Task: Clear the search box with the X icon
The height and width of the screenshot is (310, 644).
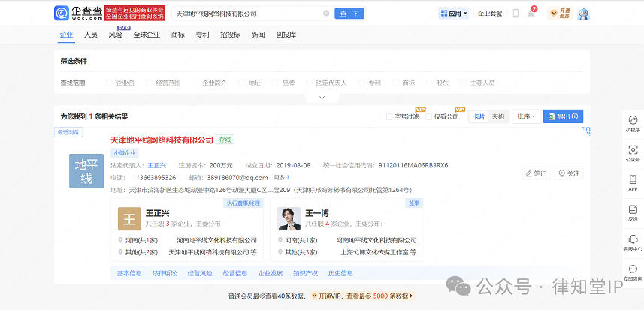Action: [326, 14]
